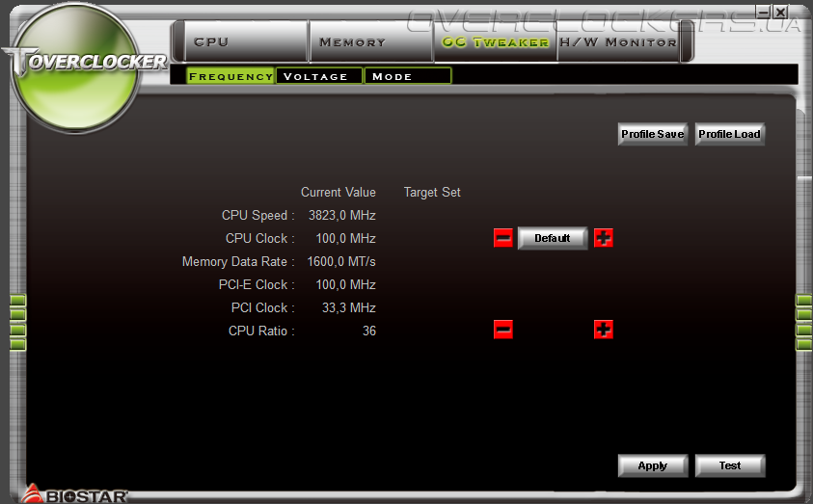813x504 pixels.
Task: Click the TOverclocker logo orb
Action: tap(76, 67)
